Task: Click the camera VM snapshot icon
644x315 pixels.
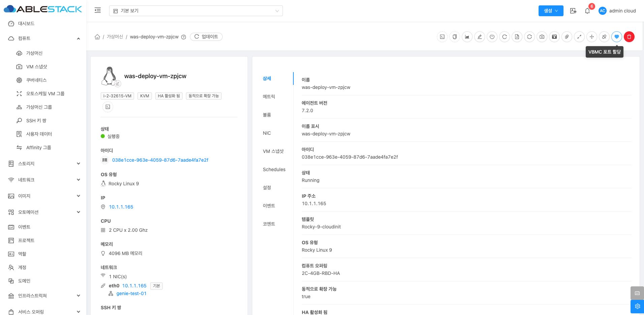Action: (542, 37)
